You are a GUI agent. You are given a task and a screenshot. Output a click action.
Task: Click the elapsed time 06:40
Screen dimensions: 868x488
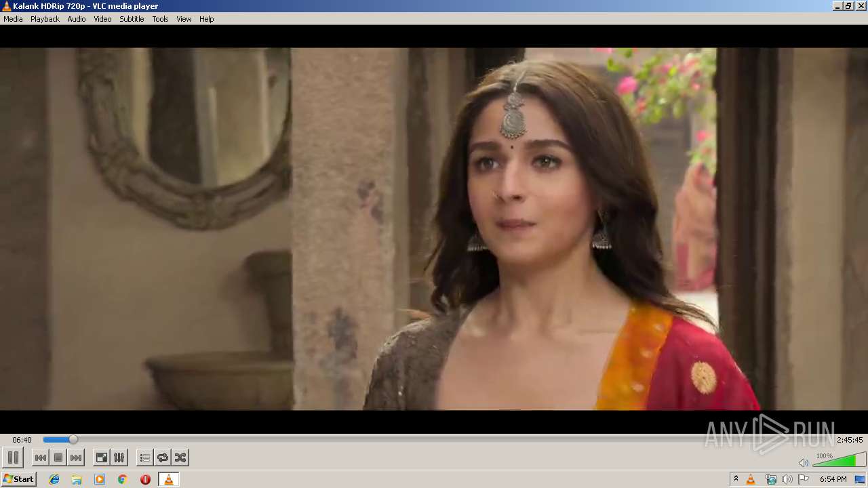point(22,440)
